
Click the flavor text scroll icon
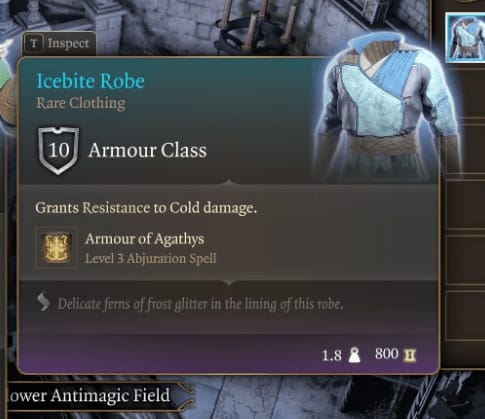click(x=43, y=301)
